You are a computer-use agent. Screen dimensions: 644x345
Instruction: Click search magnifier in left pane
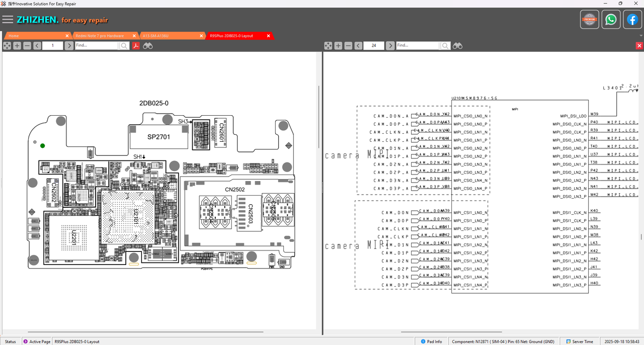tap(124, 46)
